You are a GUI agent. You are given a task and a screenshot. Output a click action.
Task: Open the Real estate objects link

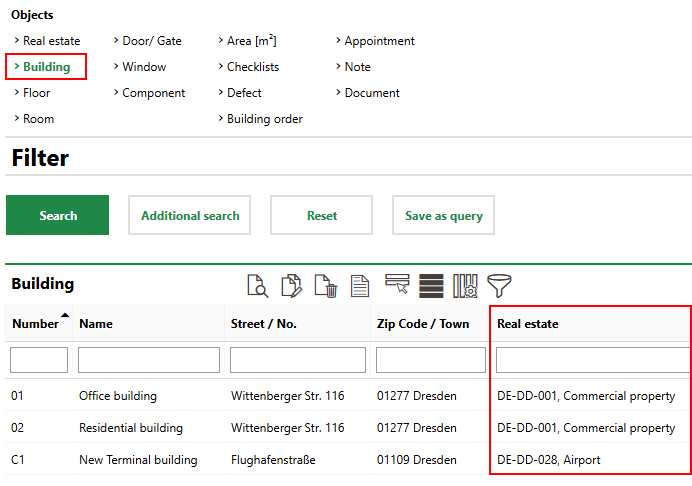tap(51, 41)
